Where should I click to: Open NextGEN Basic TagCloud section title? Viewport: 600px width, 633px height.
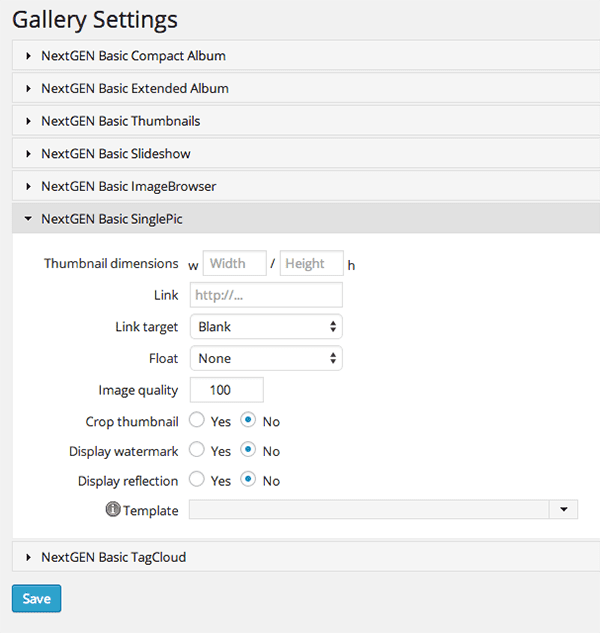(x=114, y=558)
